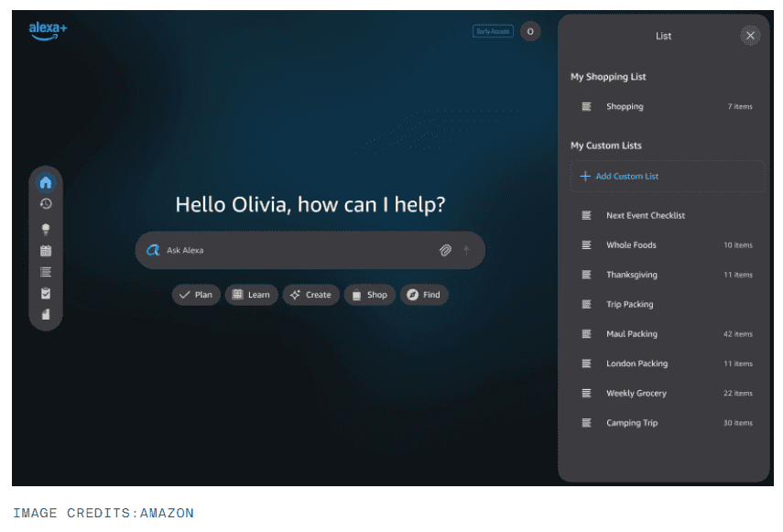Select the Find chip
Image resolution: width=783 pixels, height=532 pixels.
click(x=424, y=295)
